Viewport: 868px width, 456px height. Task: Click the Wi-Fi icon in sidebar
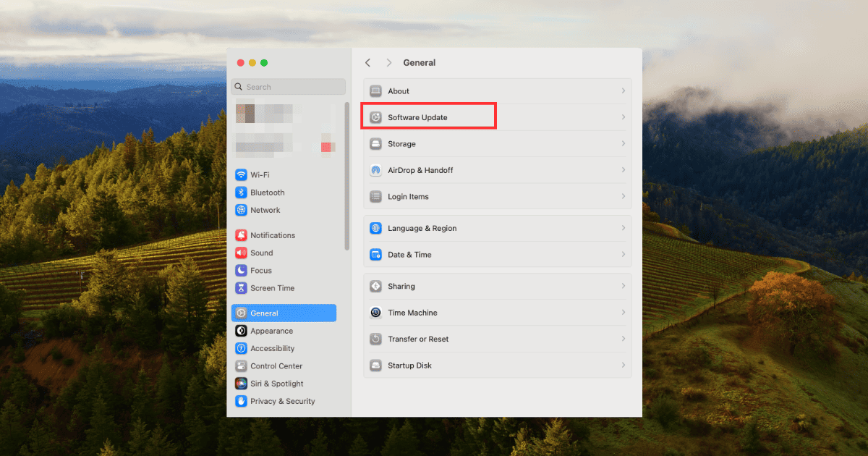coord(241,174)
